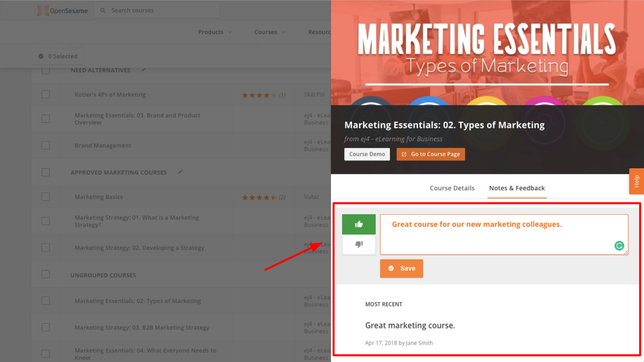Click the search magnifier icon

coord(103,10)
